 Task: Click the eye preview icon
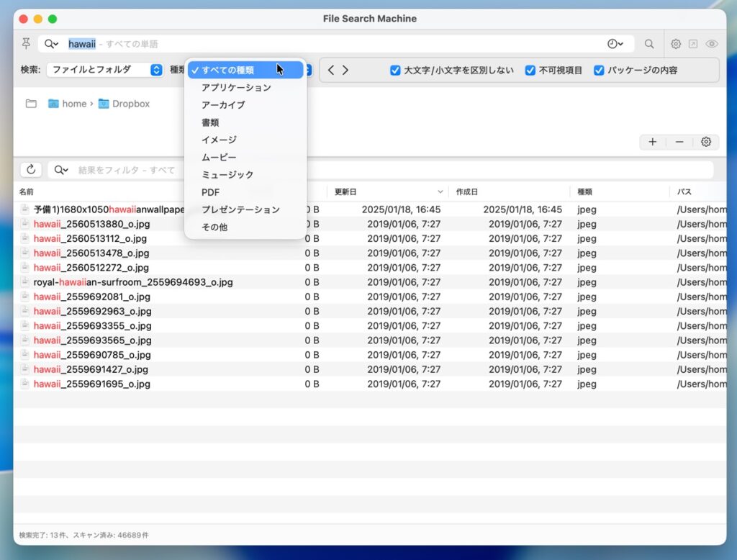[712, 44]
